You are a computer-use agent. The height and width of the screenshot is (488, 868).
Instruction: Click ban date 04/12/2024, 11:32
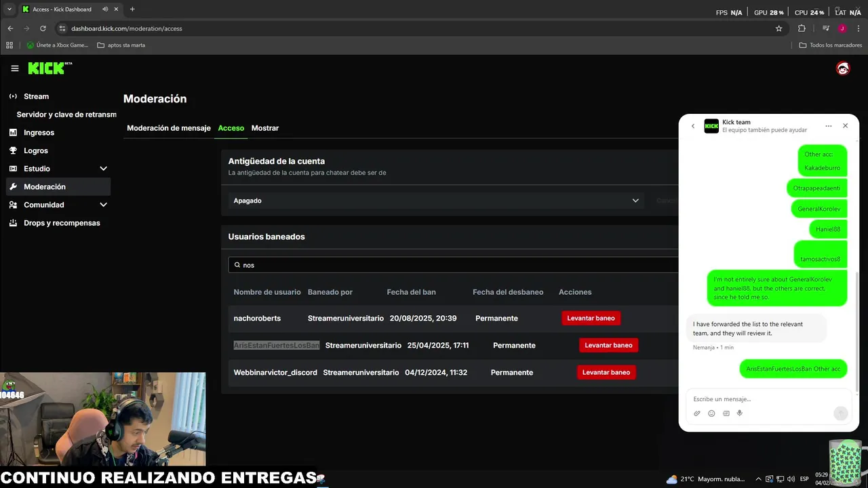[436, 372]
